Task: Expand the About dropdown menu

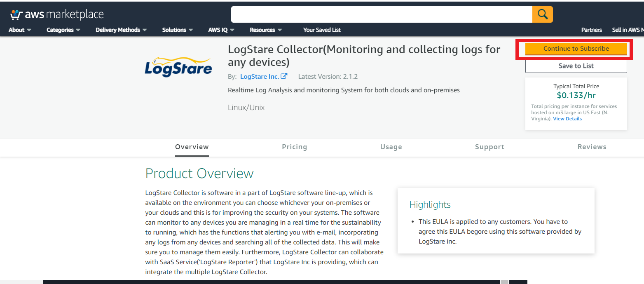Action: [20, 30]
